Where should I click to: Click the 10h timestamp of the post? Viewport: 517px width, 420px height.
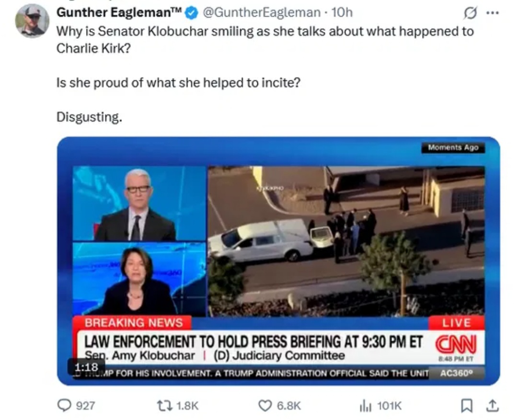click(x=342, y=12)
